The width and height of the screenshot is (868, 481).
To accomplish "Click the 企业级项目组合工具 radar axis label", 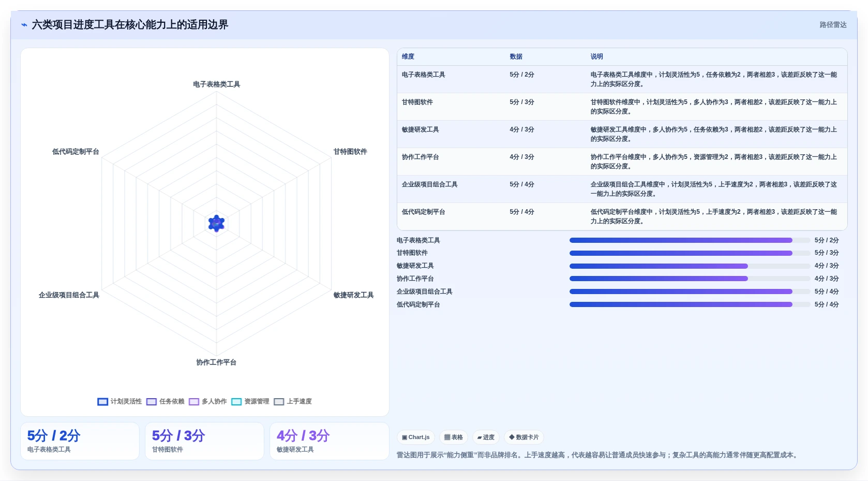I will (x=69, y=295).
